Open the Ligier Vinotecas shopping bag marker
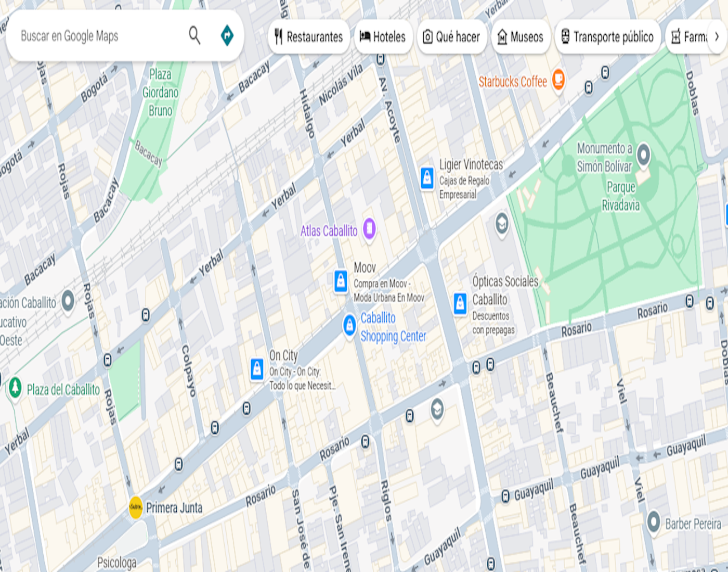The height and width of the screenshot is (572, 728). (x=427, y=178)
